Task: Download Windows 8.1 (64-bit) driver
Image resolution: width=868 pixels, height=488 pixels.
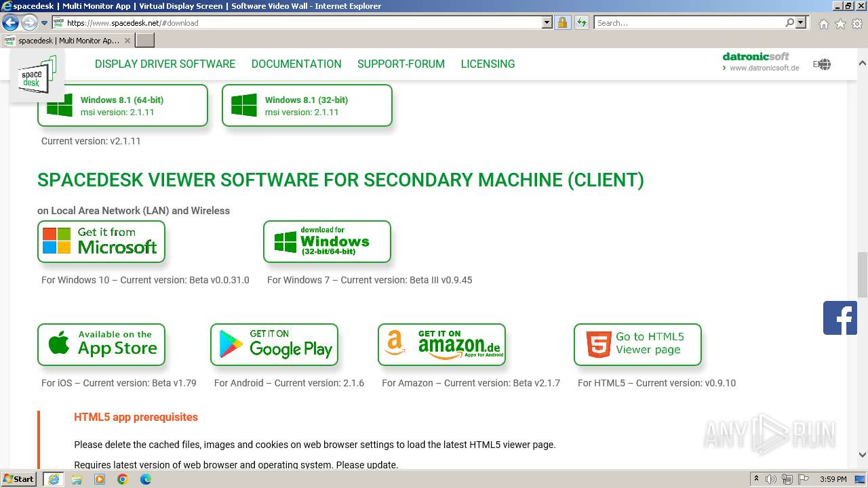Action: coord(123,105)
